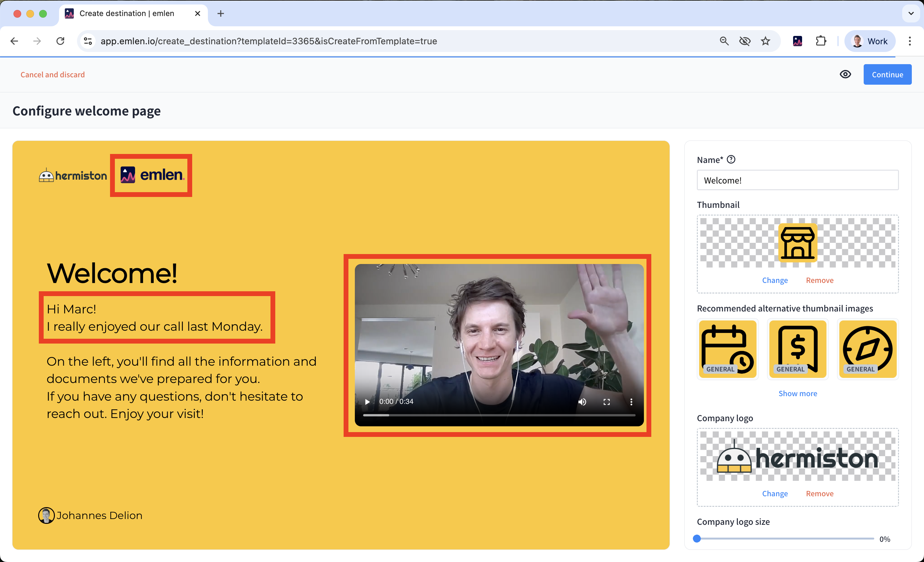924x562 pixels.
Task: Click the preview eye icon
Action: tap(845, 74)
